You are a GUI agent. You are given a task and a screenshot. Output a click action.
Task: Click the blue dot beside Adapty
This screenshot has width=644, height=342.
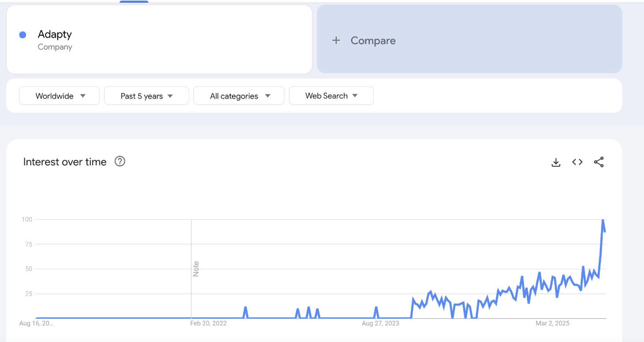(x=23, y=35)
